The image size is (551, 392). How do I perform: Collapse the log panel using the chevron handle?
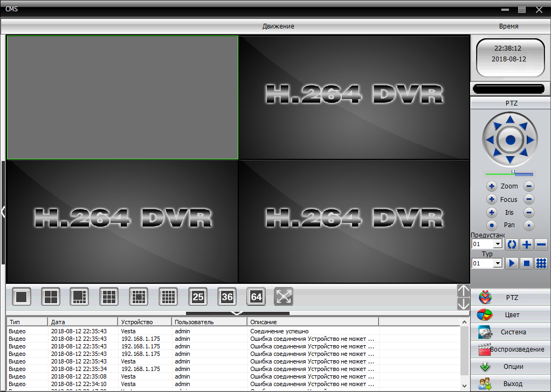(237, 313)
